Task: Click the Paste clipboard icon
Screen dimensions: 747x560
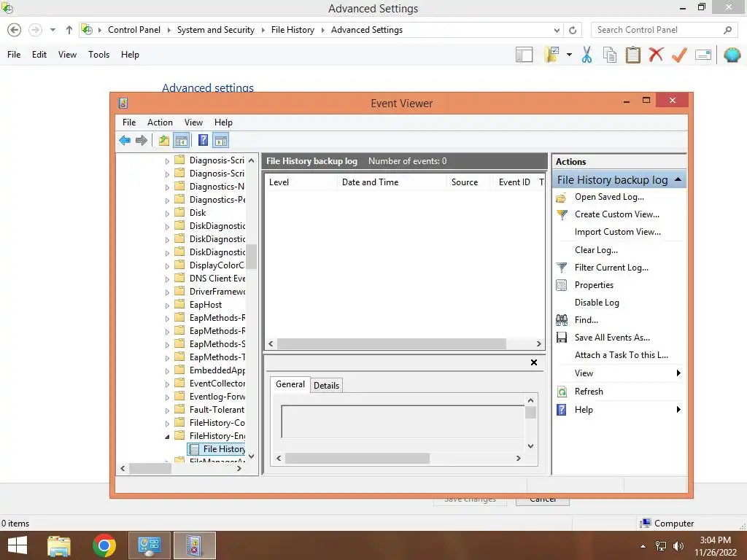Action: click(x=632, y=55)
